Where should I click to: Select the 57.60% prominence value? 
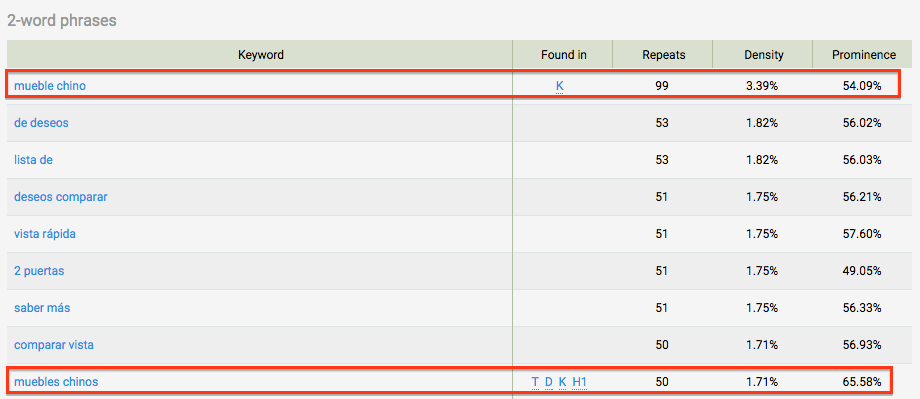point(862,234)
